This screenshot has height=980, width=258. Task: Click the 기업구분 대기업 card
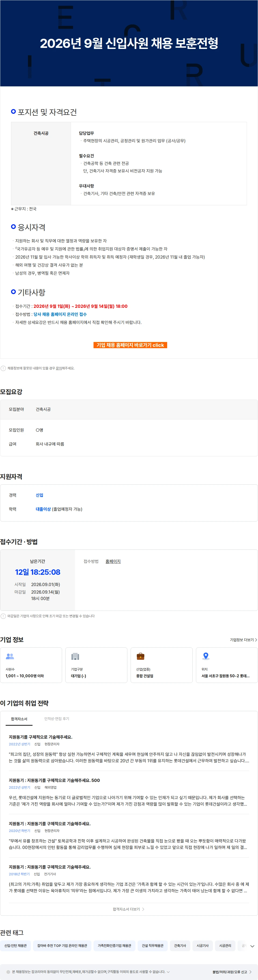(x=96, y=665)
